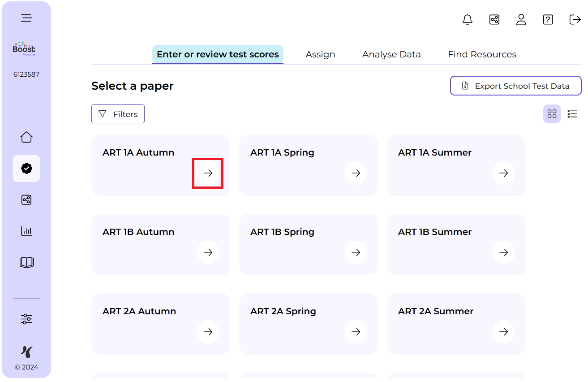The width and height of the screenshot is (588, 382).
Task: Open ART 2A Spring paper arrow
Action: tap(356, 332)
